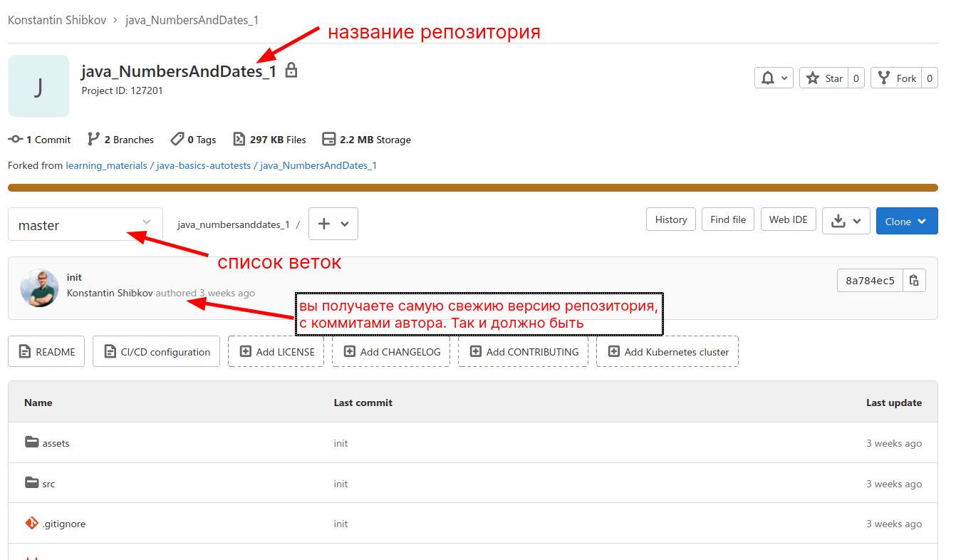956x560 pixels.
Task: Click the project avatar letter J
Action: (38, 86)
